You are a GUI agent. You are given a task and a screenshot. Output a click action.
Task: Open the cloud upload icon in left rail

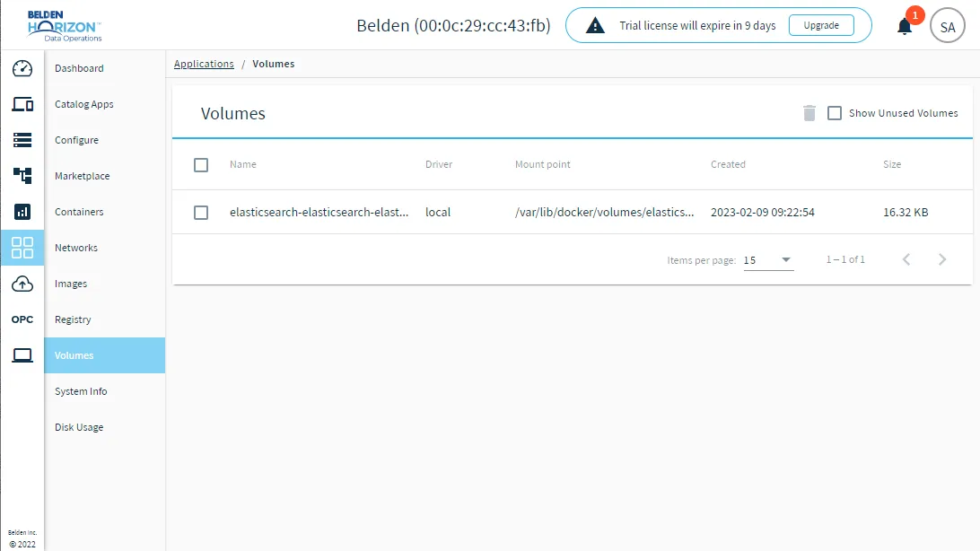[x=22, y=284]
